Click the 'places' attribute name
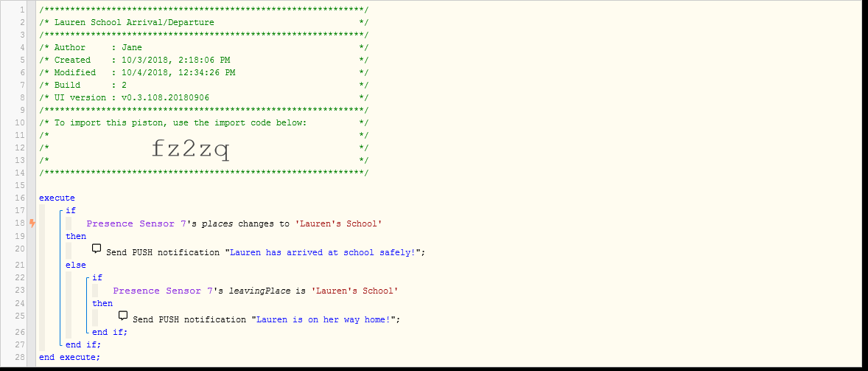The height and width of the screenshot is (371, 868). 217,223
